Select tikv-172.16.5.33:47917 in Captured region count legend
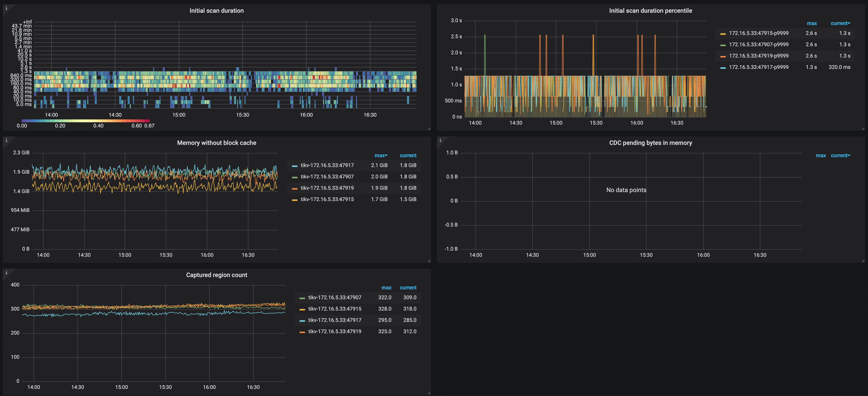Viewport: 868px width, 396px height. [335, 320]
